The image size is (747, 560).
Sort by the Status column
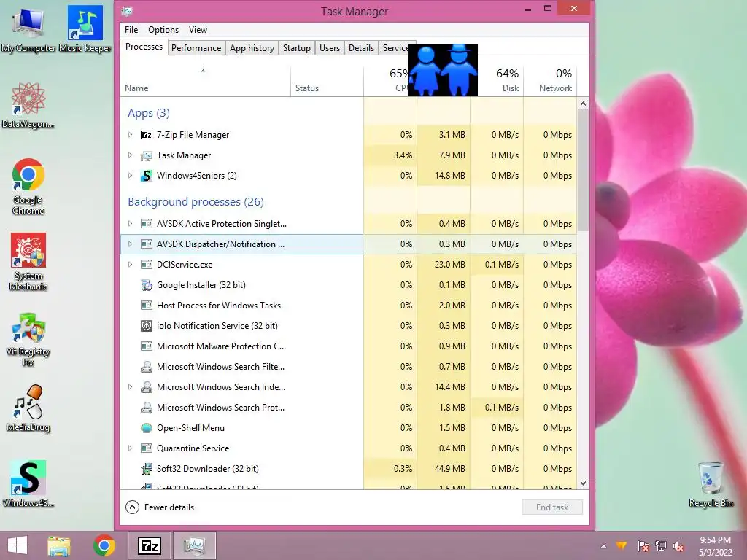[x=327, y=81]
